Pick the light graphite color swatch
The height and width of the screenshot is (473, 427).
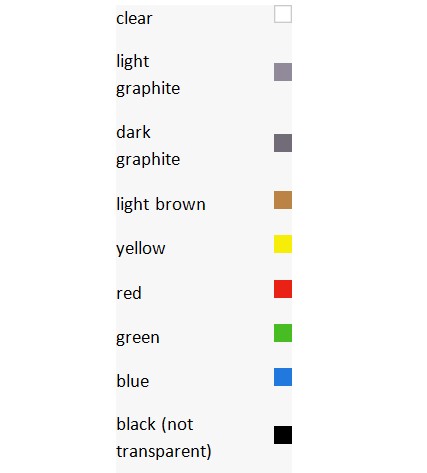click(283, 72)
